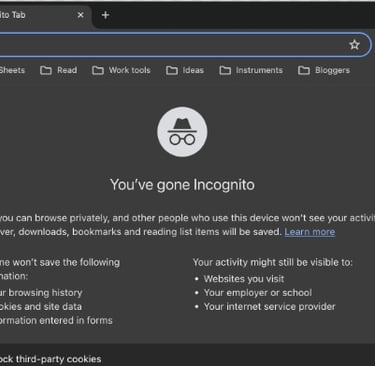Click the incognito hat and glasses icon
This screenshot has width=375, height=366.
pyautogui.click(x=182, y=132)
